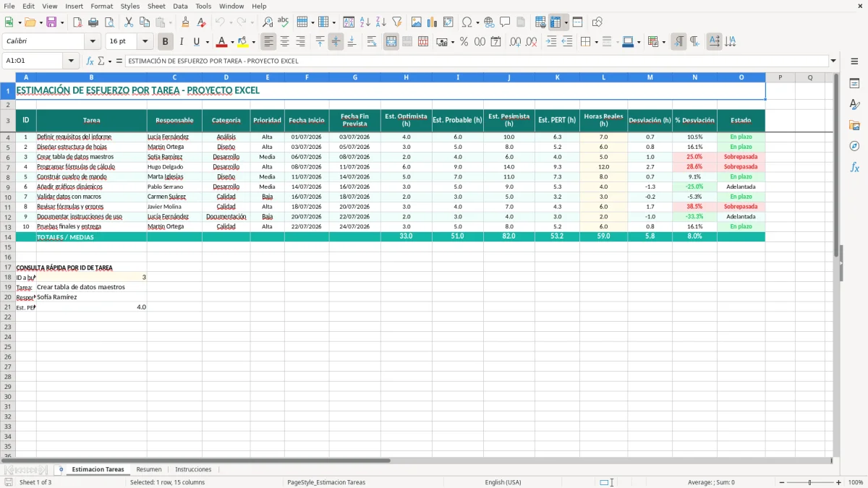Insert Comment speech-bubble icon
Screen dimensions: 868x488
505,22
